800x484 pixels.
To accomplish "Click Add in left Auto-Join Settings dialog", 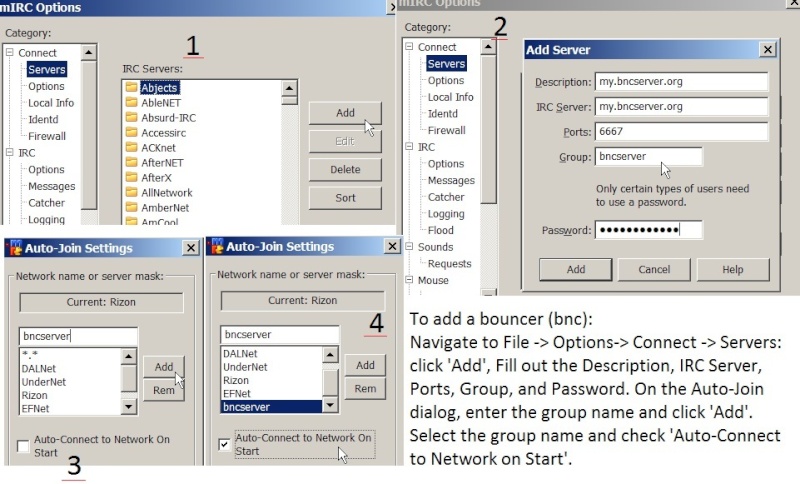I will 164,367.
